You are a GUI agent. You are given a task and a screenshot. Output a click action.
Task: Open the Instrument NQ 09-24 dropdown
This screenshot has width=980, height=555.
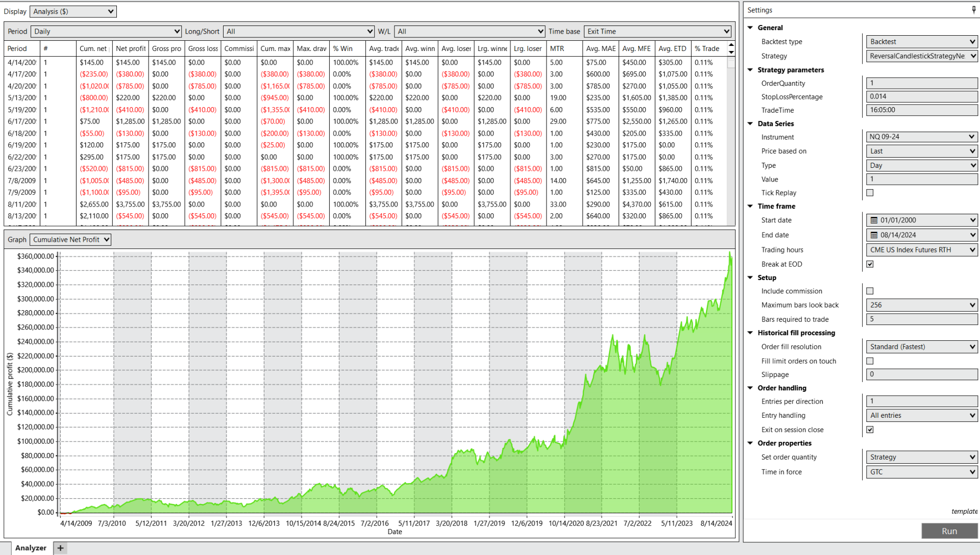click(x=921, y=137)
